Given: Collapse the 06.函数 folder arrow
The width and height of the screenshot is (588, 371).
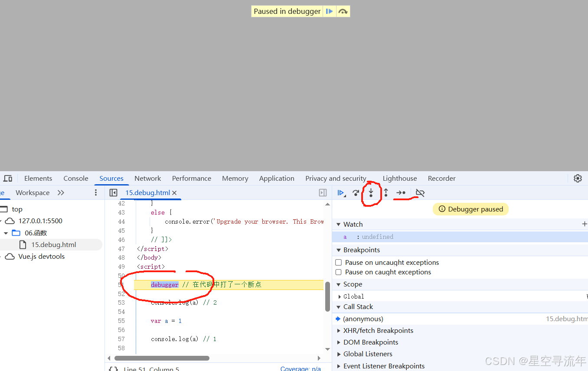Looking at the screenshot, I should point(6,233).
